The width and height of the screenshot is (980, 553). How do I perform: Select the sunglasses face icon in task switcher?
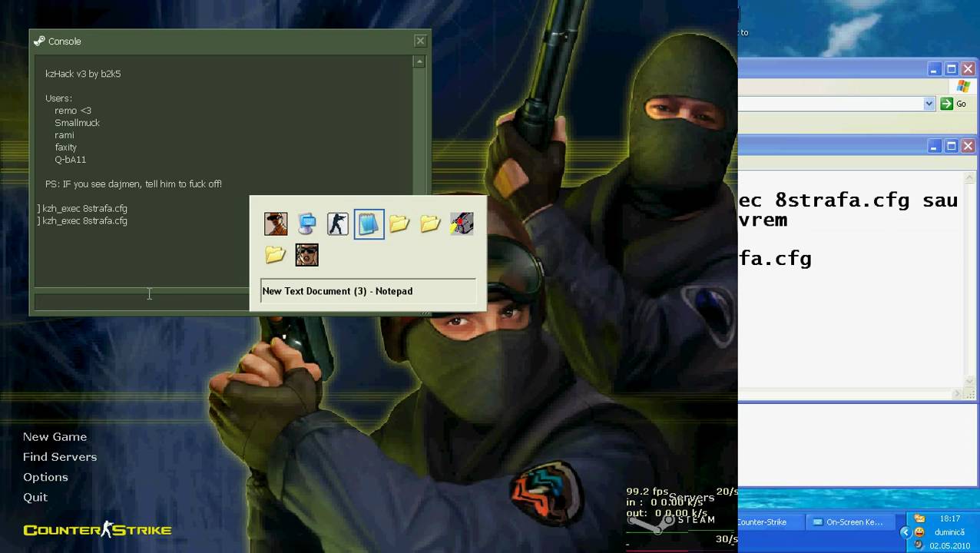click(306, 254)
